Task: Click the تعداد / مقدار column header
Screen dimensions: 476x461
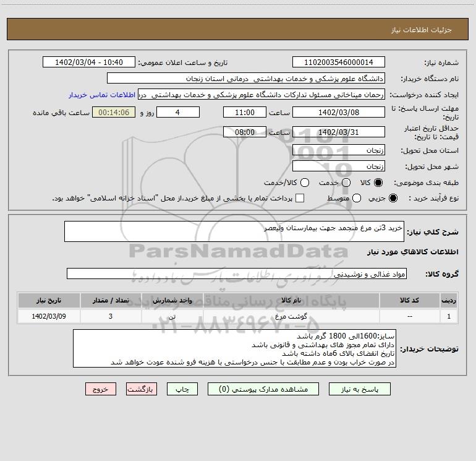Action: tap(111, 300)
